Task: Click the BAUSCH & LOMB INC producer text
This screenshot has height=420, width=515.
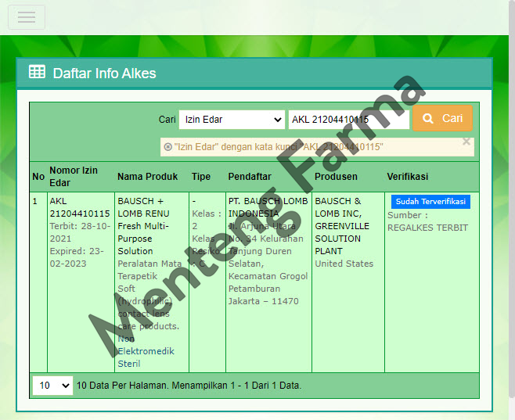Action: click(342, 226)
